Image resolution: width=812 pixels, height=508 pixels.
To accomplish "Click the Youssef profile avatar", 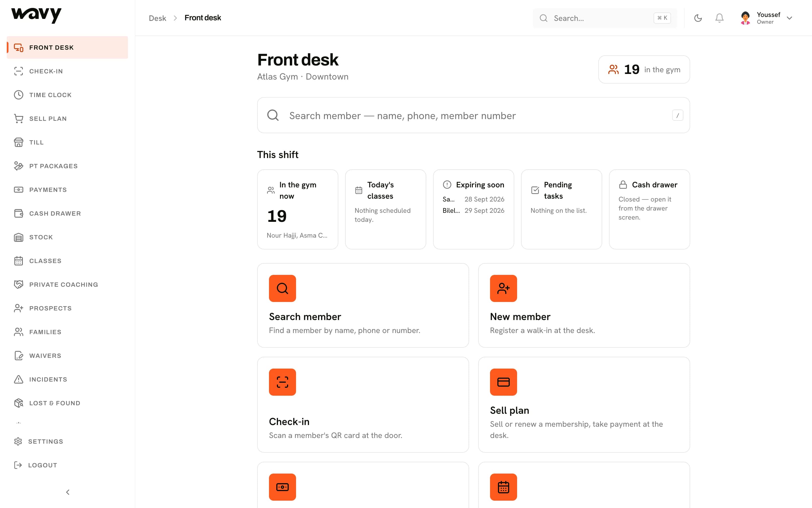I will pyautogui.click(x=745, y=18).
